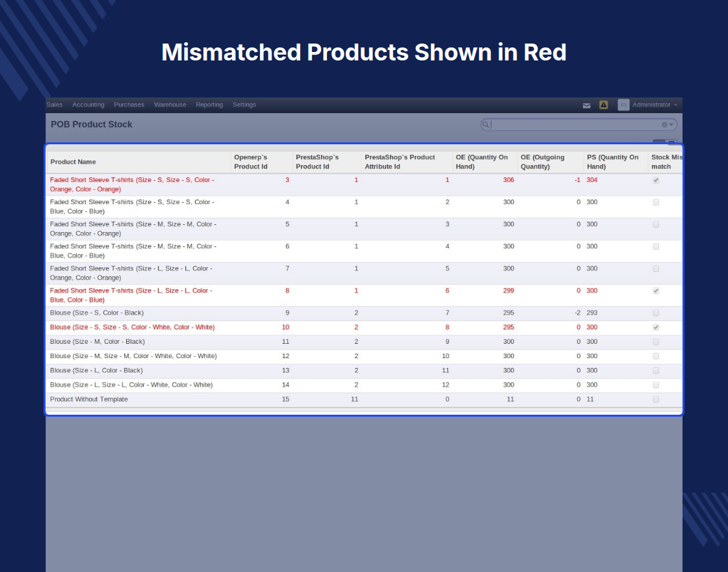Screen dimensions: 728x572
Task: Click red Blouse Size S White product name
Action: click(x=133, y=328)
